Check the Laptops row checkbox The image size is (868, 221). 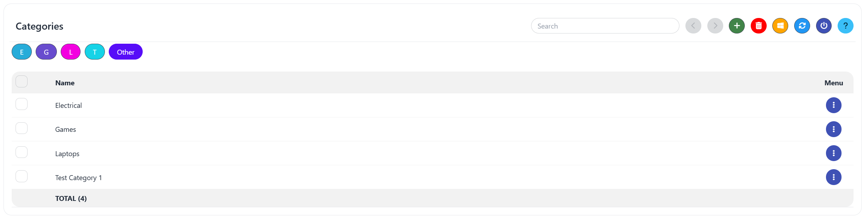[22, 152]
